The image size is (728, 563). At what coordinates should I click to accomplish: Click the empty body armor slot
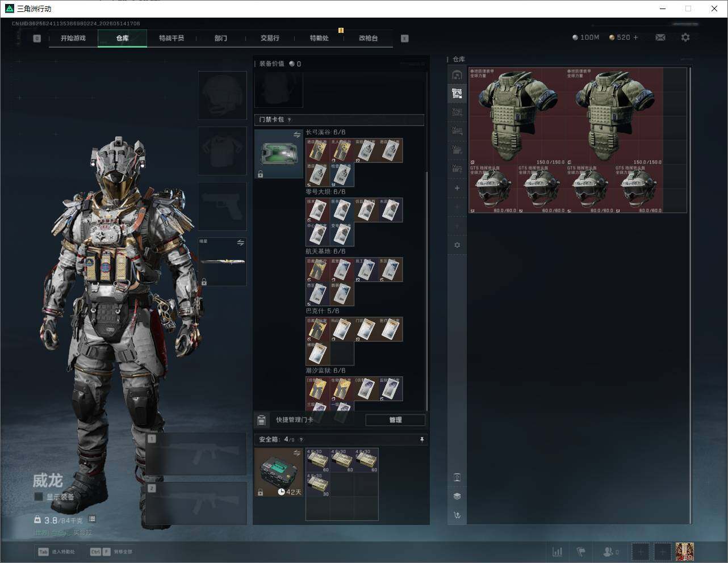coord(222,150)
